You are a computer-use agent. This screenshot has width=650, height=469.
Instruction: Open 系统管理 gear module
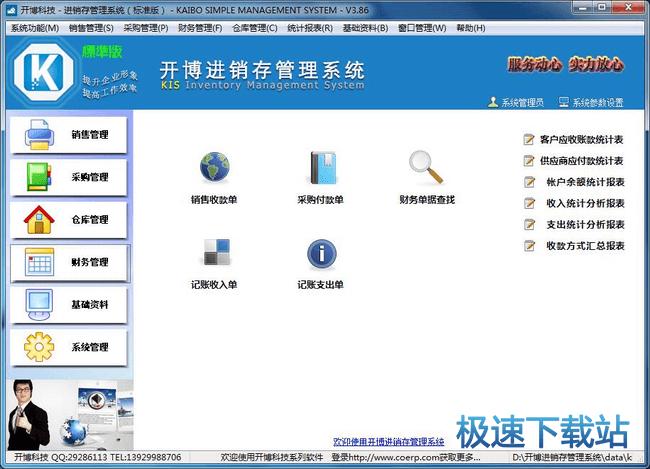[x=69, y=347]
